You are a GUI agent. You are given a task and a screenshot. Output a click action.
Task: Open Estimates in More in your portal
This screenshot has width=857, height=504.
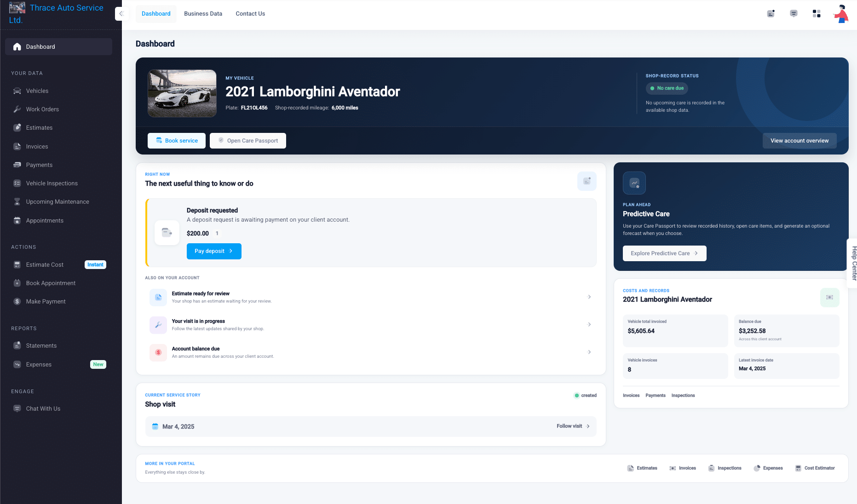642,468
